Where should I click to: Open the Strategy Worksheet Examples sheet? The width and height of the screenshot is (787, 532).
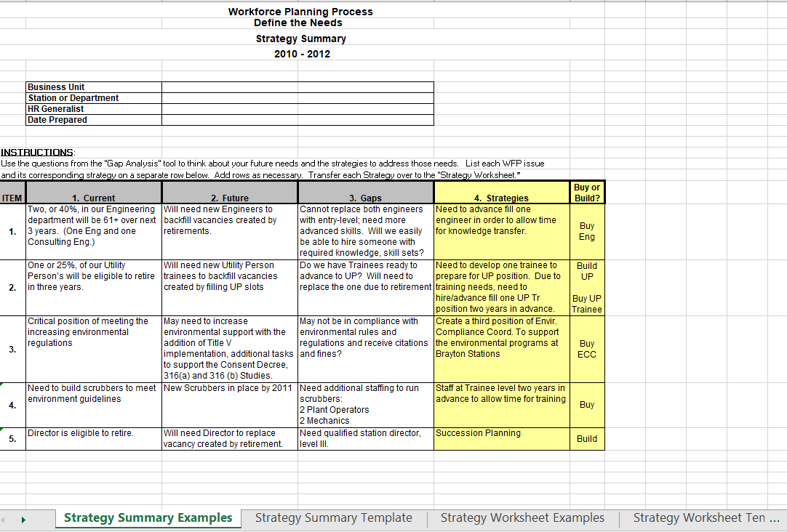pyautogui.click(x=522, y=517)
